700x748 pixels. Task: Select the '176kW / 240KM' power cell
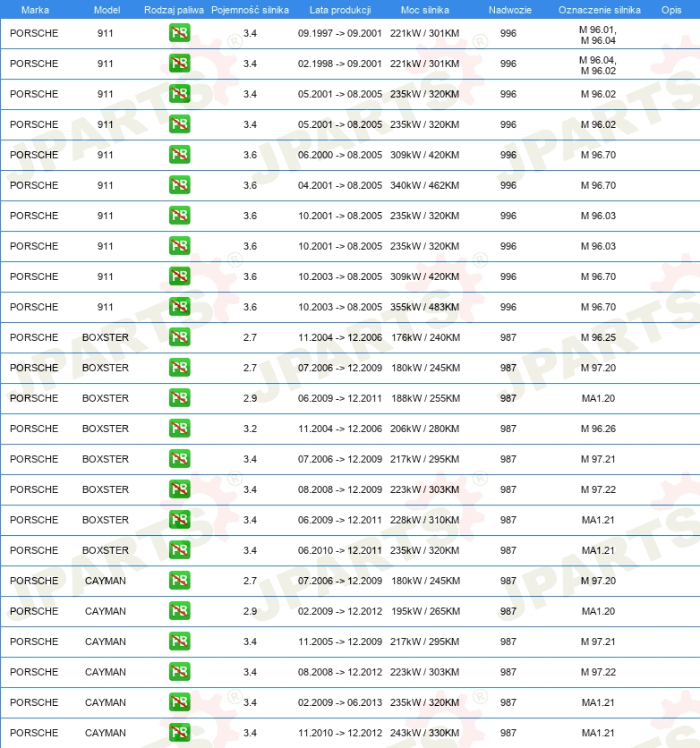[x=425, y=337]
